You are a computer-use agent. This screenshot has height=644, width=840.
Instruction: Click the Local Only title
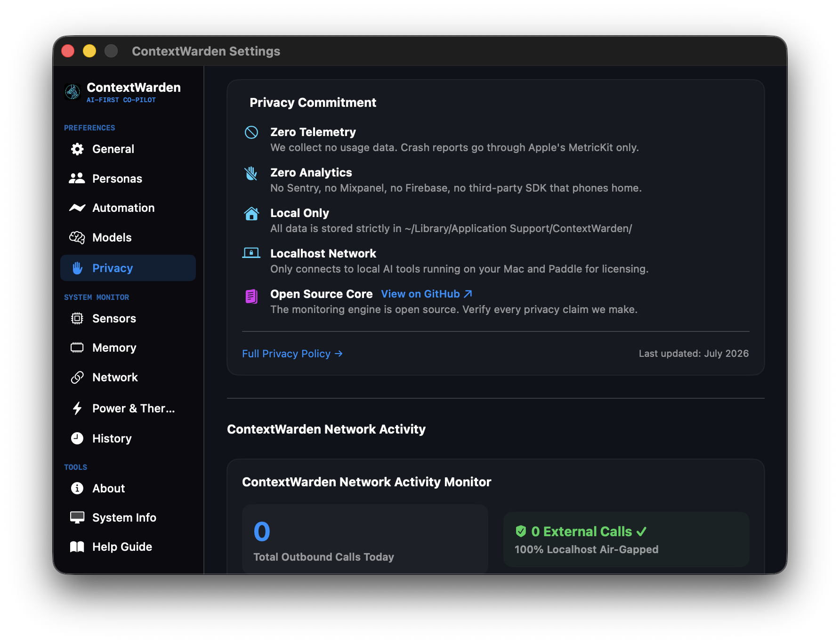pyautogui.click(x=299, y=213)
